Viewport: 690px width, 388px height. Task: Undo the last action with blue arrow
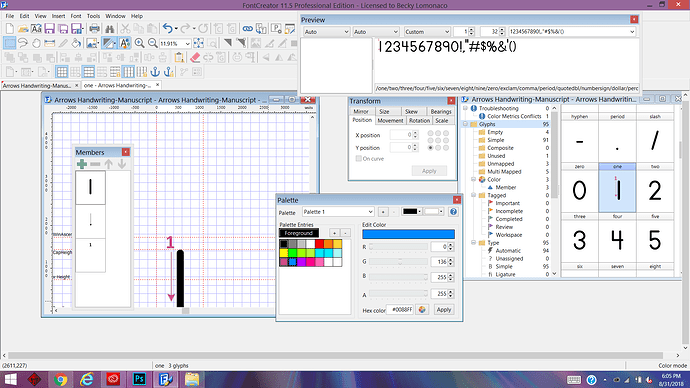(167, 29)
